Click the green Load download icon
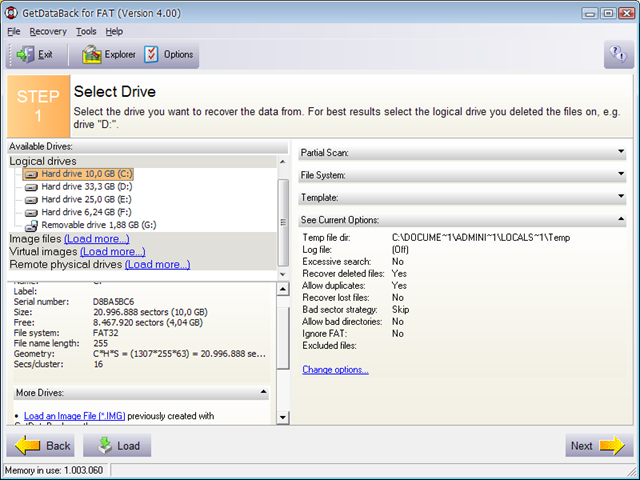The image size is (640, 480). (105, 445)
